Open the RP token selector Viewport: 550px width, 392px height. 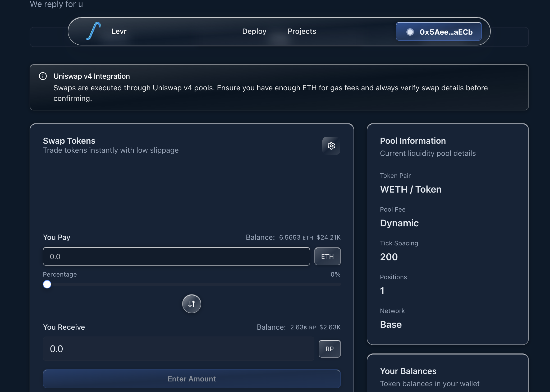point(329,349)
